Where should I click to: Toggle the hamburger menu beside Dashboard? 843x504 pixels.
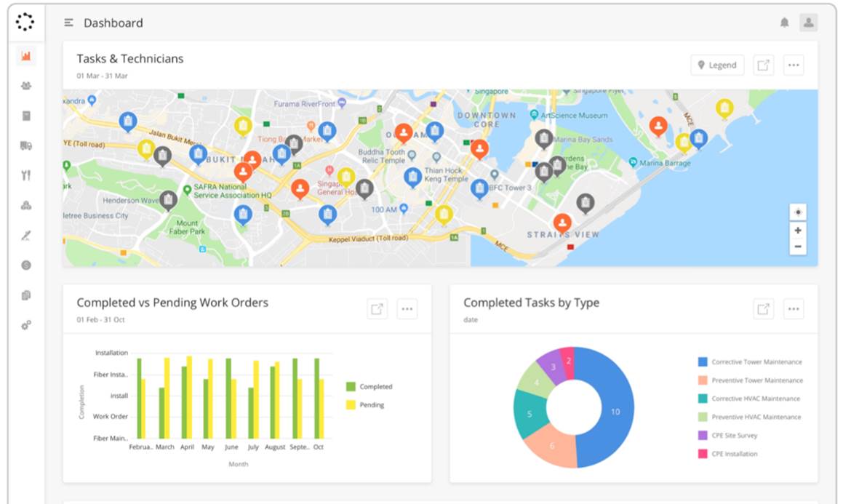(x=69, y=23)
